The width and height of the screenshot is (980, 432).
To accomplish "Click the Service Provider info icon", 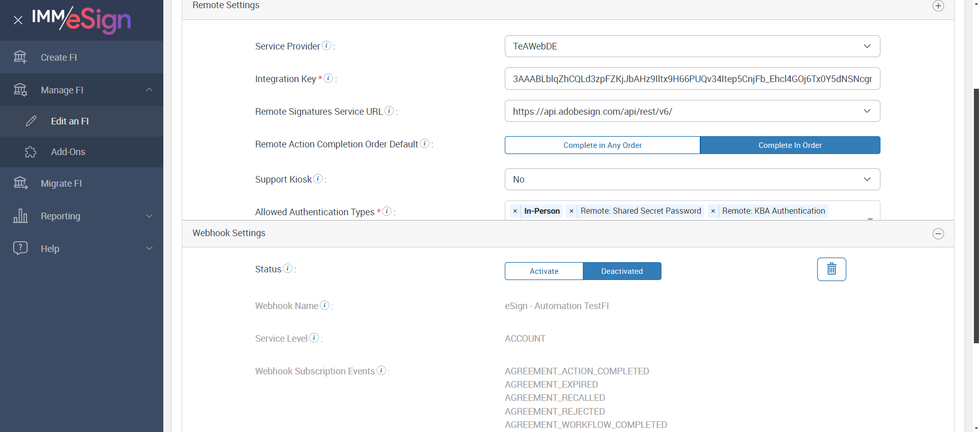I will pos(327,45).
